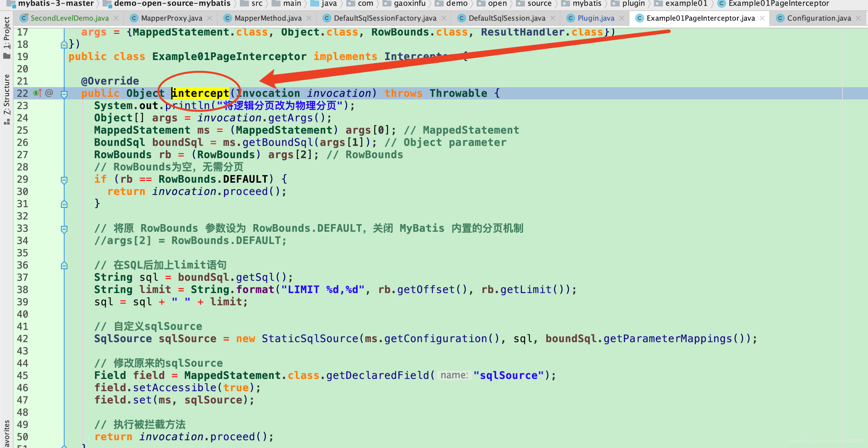Close the SecondLevelDemo.java tab
The width and height of the screenshot is (868, 448).
pyautogui.click(x=116, y=18)
